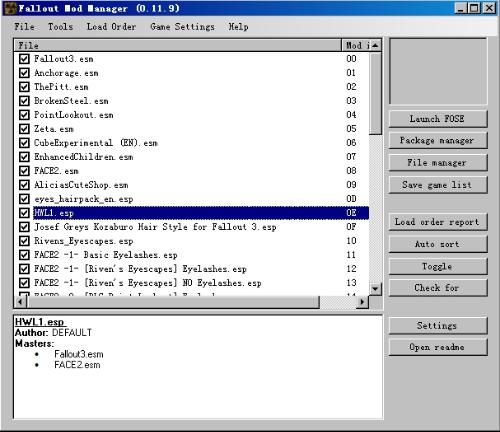Toggle Rivens_Eyescapes.esp checkbox
Screen dimensions: 500x432
(24, 241)
